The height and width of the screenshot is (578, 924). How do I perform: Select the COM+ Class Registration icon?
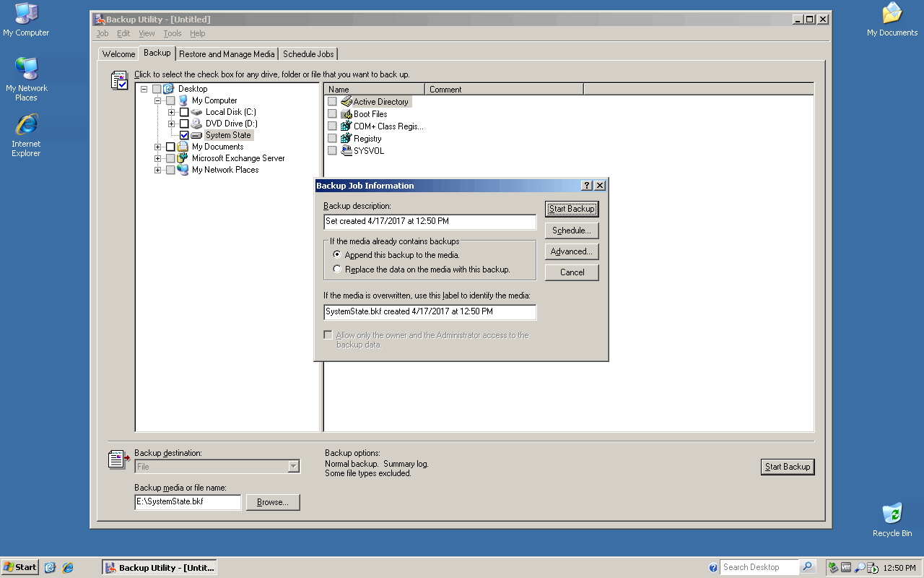click(346, 126)
